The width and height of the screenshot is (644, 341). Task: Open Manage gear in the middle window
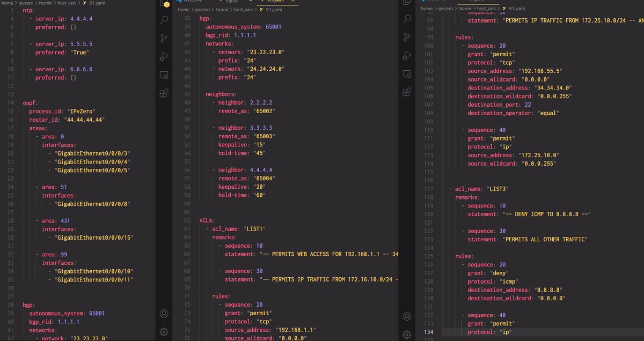tap(165, 331)
